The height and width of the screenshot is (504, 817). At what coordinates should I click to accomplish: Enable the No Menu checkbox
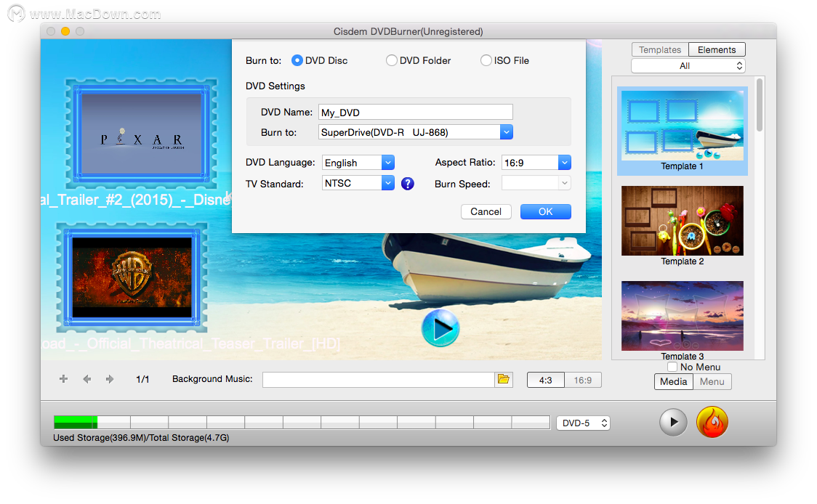coord(672,367)
